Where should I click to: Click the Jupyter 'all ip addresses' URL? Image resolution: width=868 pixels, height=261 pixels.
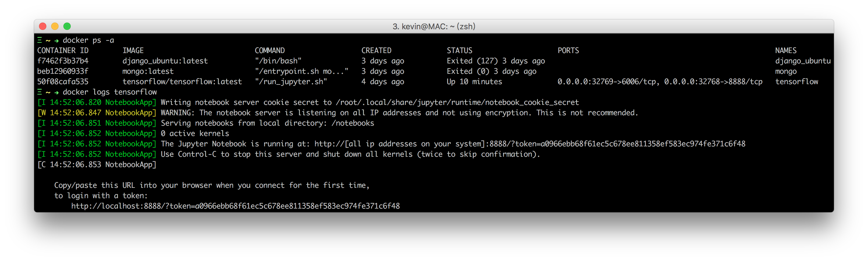tap(529, 144)
